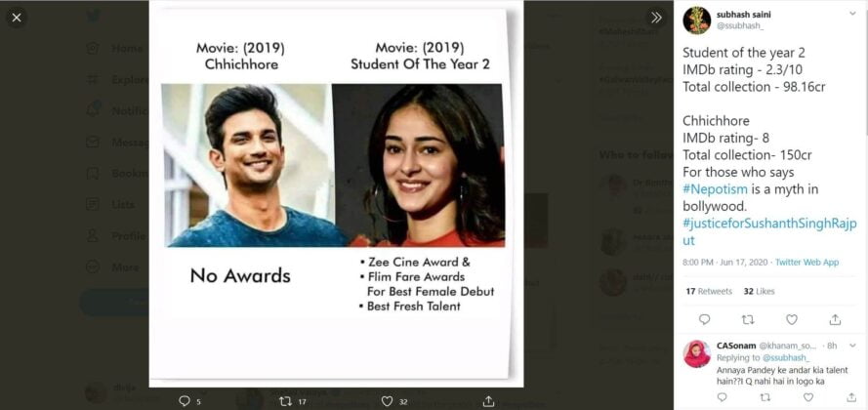Screen dimensions: 868x410
Task: Retweet icon in the tweet action row
Action: pyautogui.click(x=748, y=319)
